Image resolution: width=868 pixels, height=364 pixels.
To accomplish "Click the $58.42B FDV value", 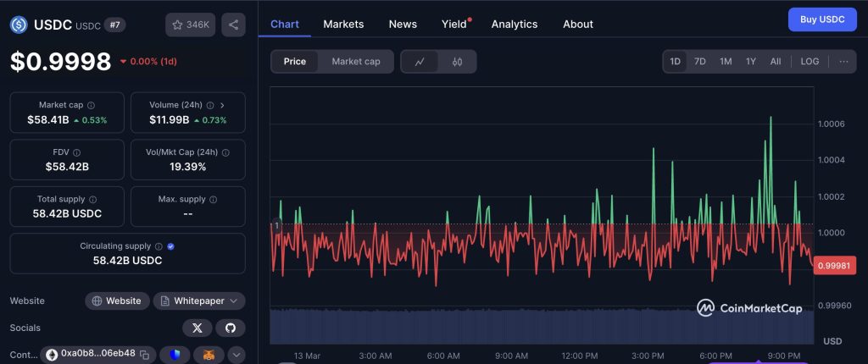I will click(67, 167).
